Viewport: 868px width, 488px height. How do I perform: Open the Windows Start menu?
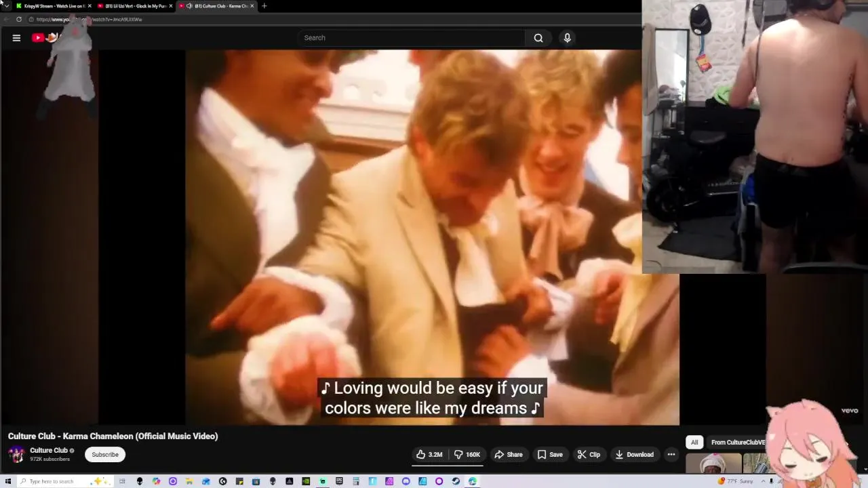point(7,481)
